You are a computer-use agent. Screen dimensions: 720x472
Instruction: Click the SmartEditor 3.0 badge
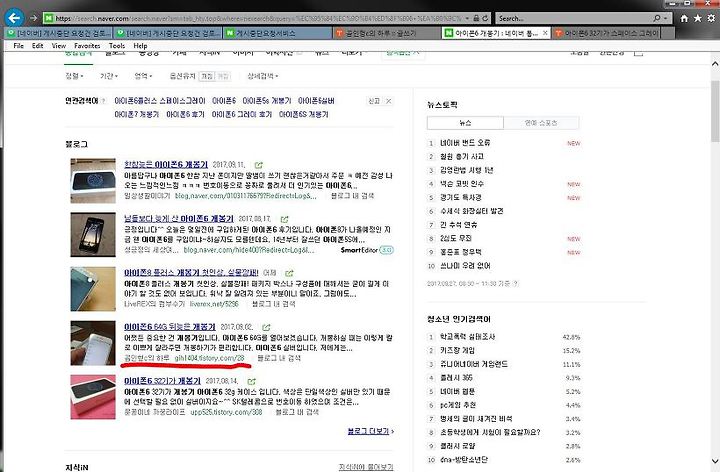click(x=367, y=250)
